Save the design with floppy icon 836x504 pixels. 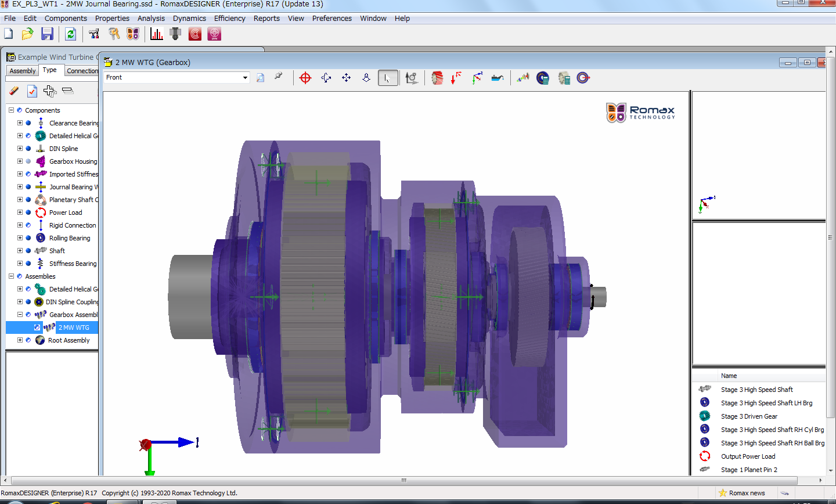pyautogui.click(x=47, y=34)
